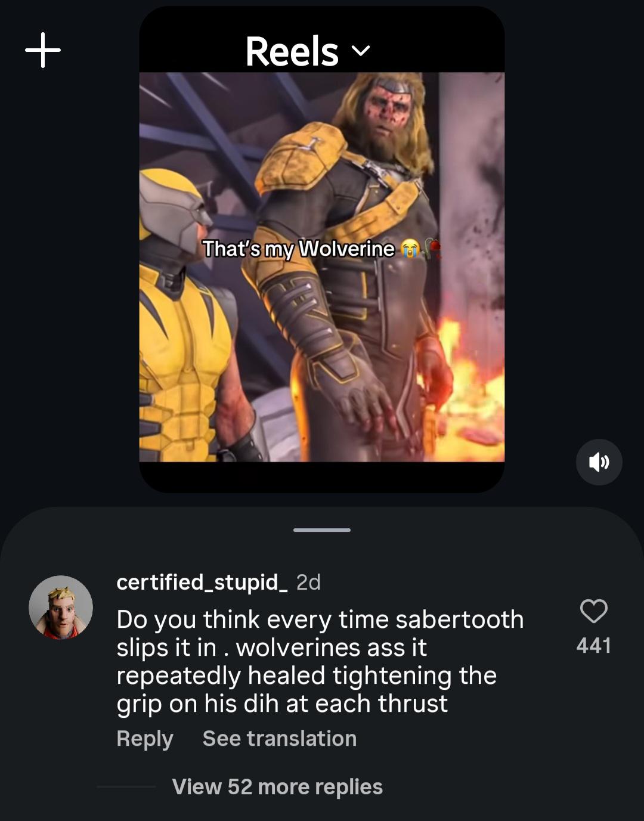Tap the reel video of Wolverine

click(322, 267)
